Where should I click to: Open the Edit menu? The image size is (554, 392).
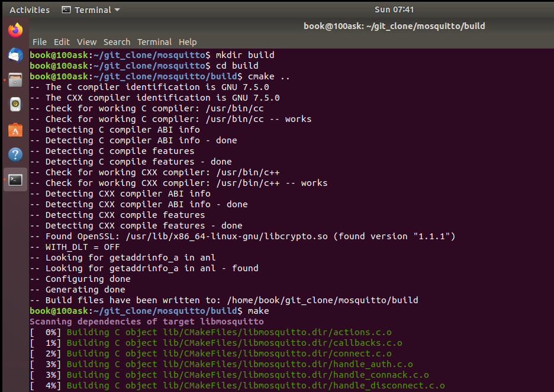pos(62,42)
